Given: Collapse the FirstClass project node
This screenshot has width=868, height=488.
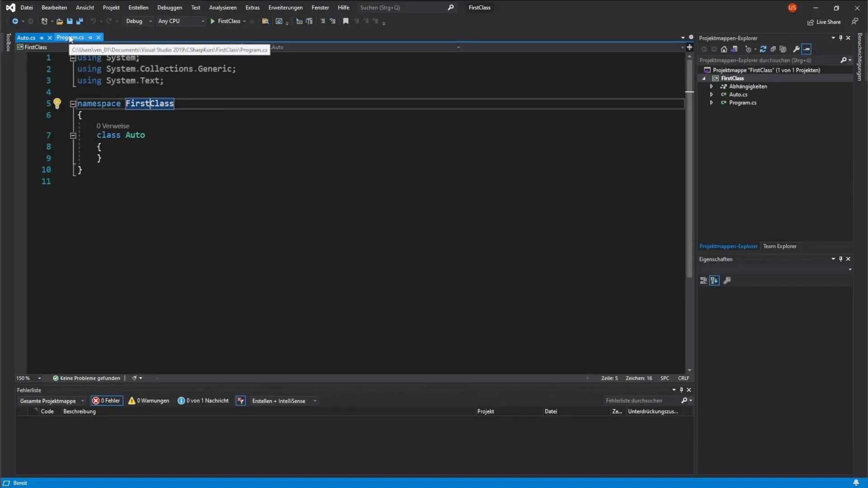Looking at the screenshot, I should (704, 78).
